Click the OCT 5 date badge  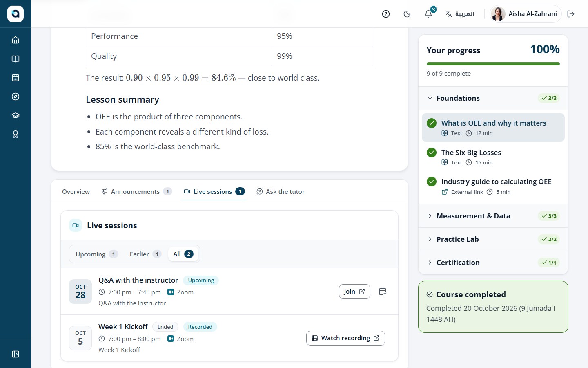(80, 338)
